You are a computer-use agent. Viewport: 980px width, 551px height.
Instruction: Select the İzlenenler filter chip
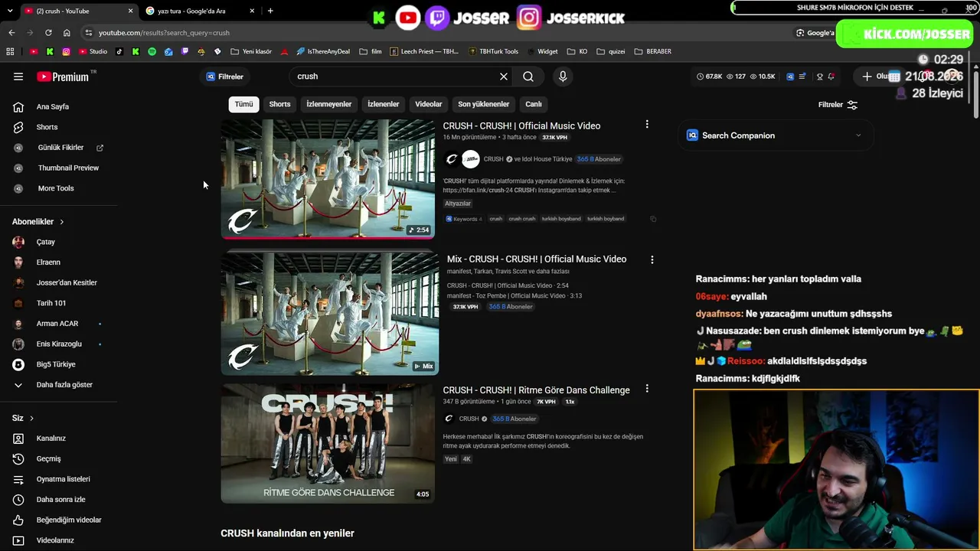(384, 104)
